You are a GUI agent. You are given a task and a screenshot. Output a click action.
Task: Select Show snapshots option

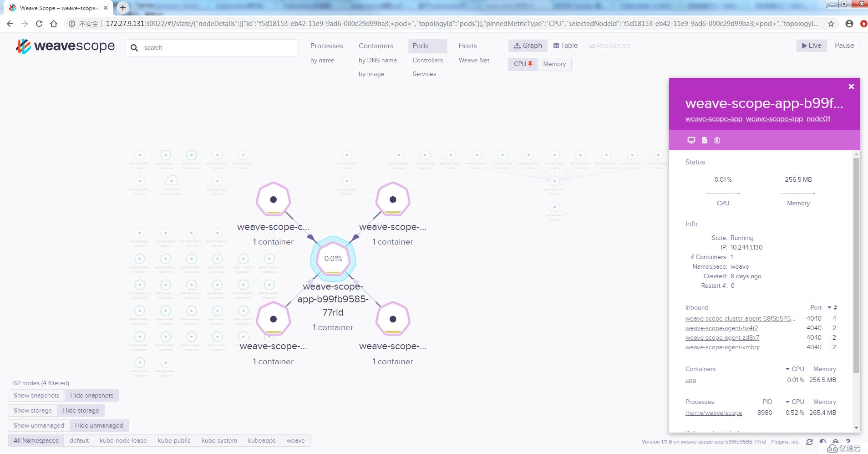[36, 396]
